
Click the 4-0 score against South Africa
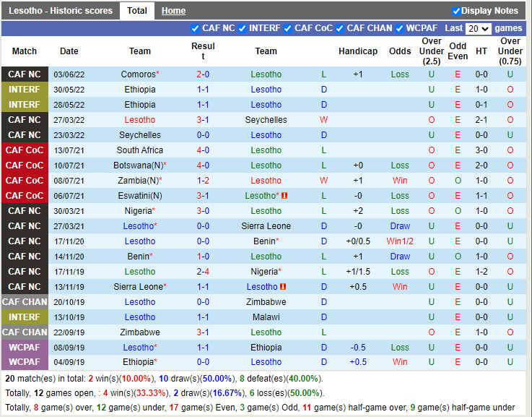coord(203,150)
